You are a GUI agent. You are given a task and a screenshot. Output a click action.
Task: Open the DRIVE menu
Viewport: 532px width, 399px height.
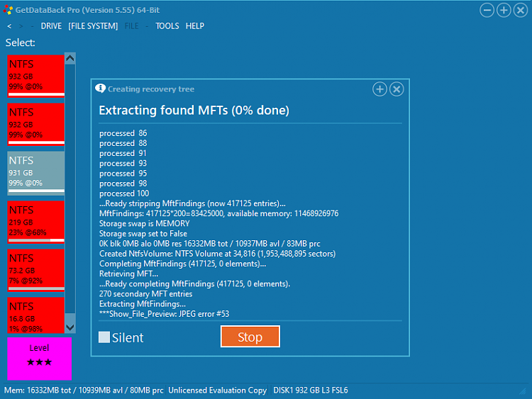(51, 26)
